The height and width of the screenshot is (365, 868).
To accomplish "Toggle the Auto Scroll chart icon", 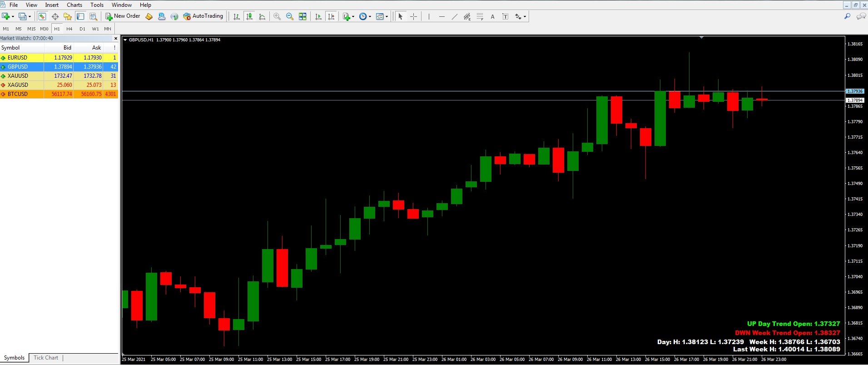I will [318, 16].
